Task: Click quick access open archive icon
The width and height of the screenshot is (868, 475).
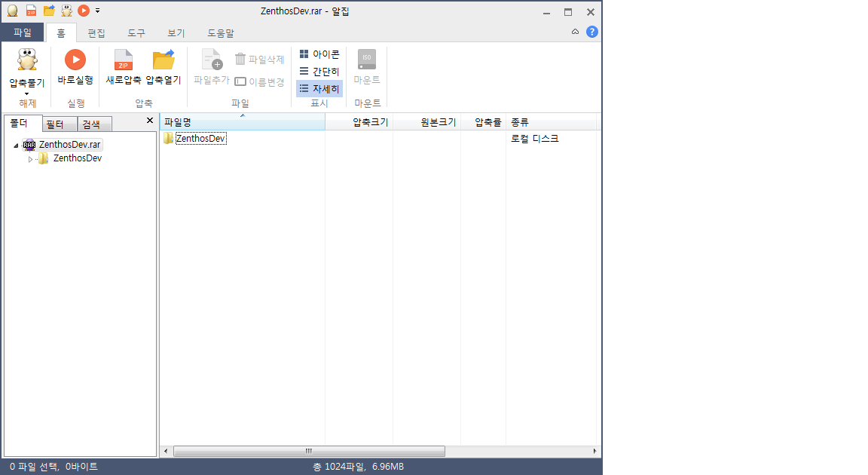Action: (49, 11)
